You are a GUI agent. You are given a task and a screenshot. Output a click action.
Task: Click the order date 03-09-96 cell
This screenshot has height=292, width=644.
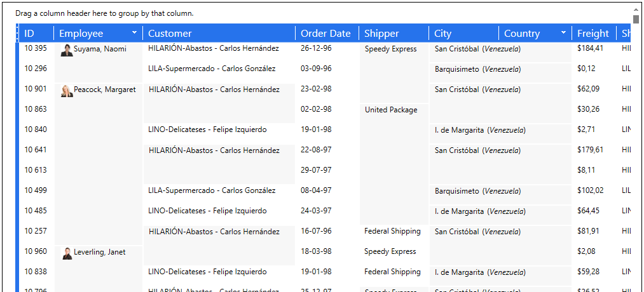click(316, 69)
